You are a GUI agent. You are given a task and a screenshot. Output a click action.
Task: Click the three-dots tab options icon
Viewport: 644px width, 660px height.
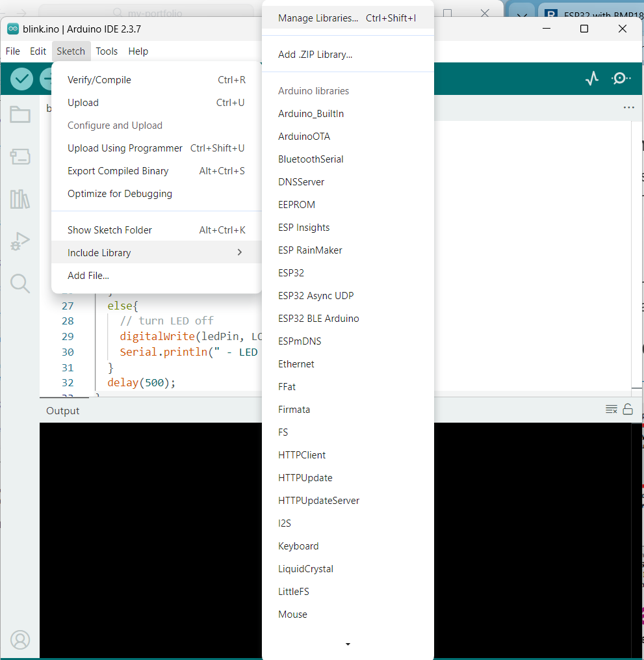(629, 107)
